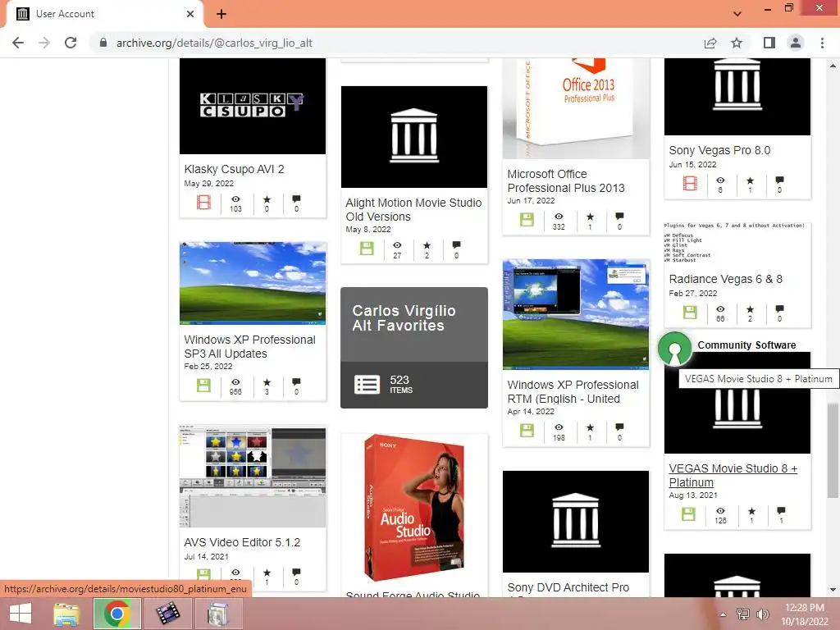The width and height of the screenshot is (840, 630).
Task: Click the page vertical scrollbar thumb
Action: click(833, 451)
